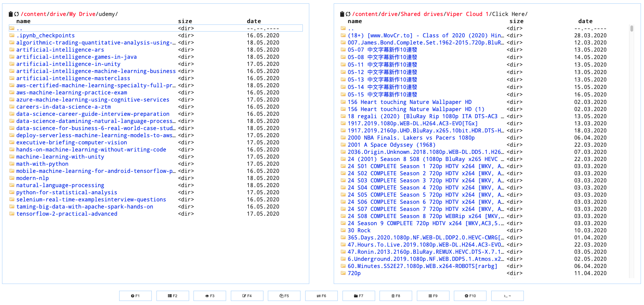The height and width of the screenshot is (305, 644).
Task: Open the terminal console button
Action: coord(507,296)
